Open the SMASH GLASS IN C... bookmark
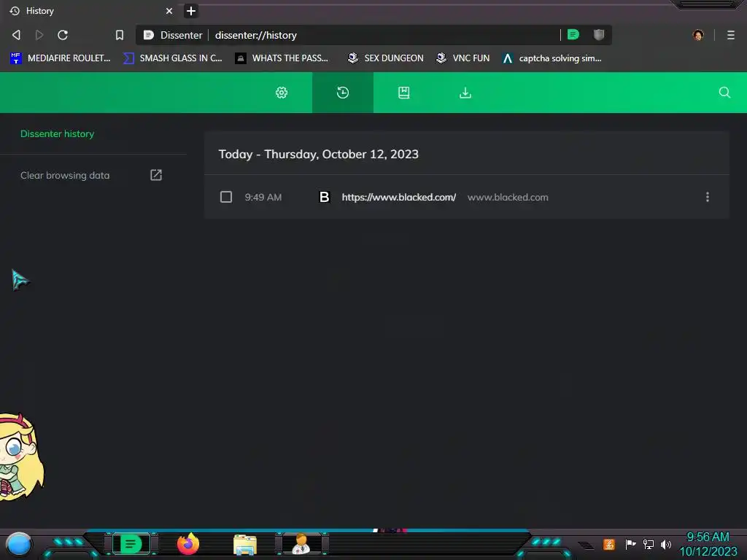This screenshot has height=560, width=747. [x=173, y=58]
